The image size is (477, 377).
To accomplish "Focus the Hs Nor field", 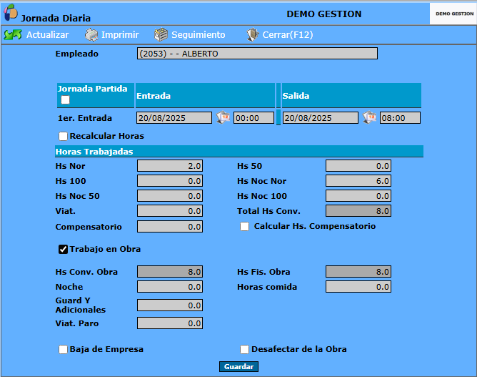I will [x=170, y=166].
